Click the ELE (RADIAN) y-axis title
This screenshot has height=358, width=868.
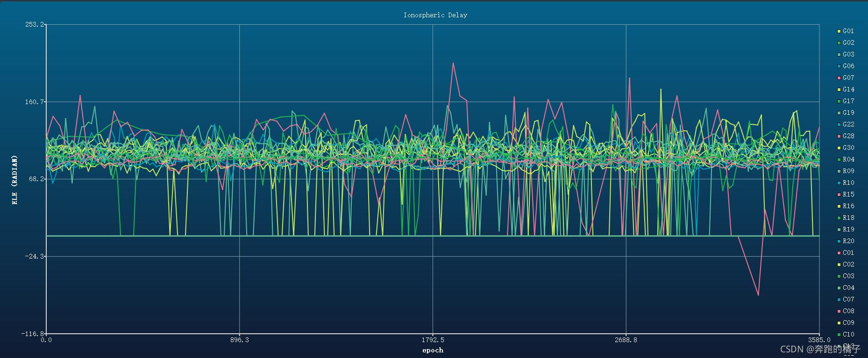14,180
